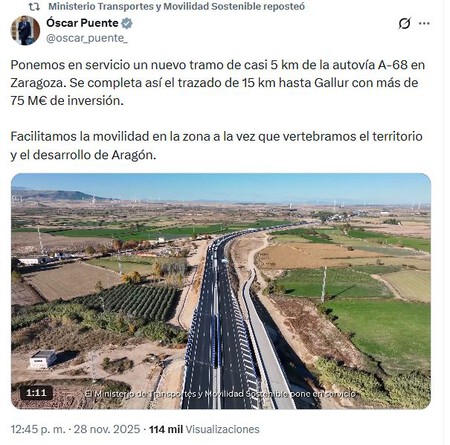Play the aerial highway video
Viewport: 450px width, 445px height.
[221, 291]
